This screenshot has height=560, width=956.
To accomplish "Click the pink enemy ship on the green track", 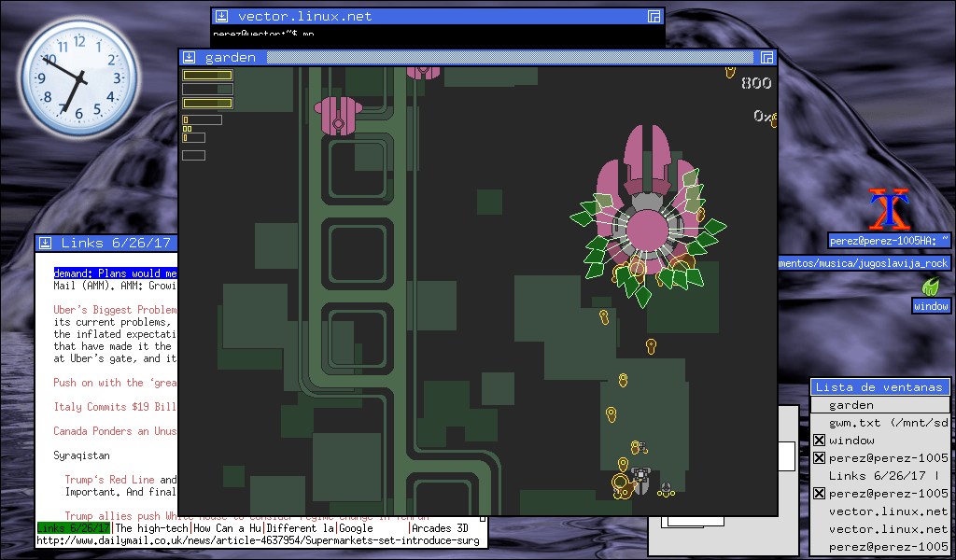I will tap(338, 115).
